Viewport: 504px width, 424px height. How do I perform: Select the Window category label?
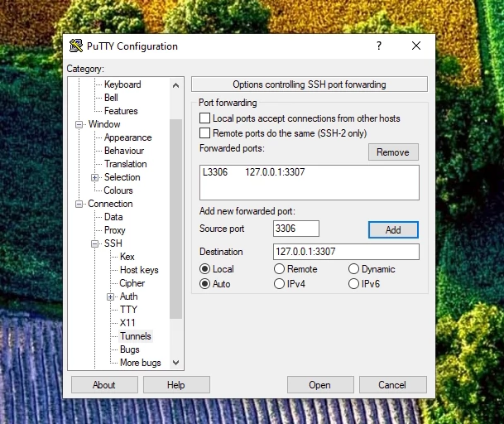coord(104,124)
